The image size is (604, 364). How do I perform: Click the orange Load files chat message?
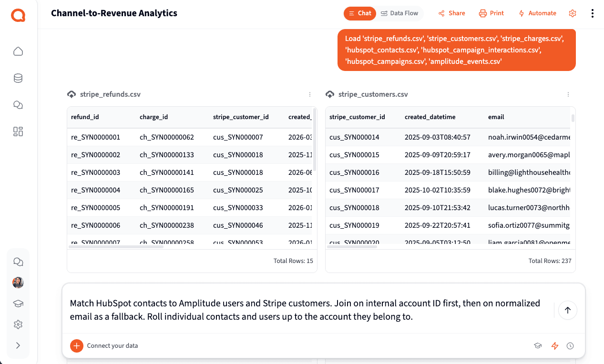click(457, 50)
